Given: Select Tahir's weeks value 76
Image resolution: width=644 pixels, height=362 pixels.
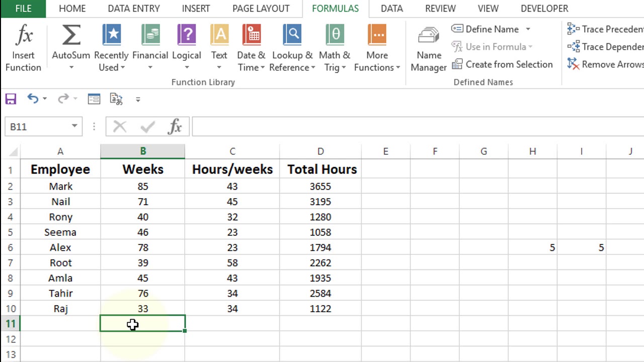Looking at the screenshot, I should pyautogui.click(x=143, y=294).
